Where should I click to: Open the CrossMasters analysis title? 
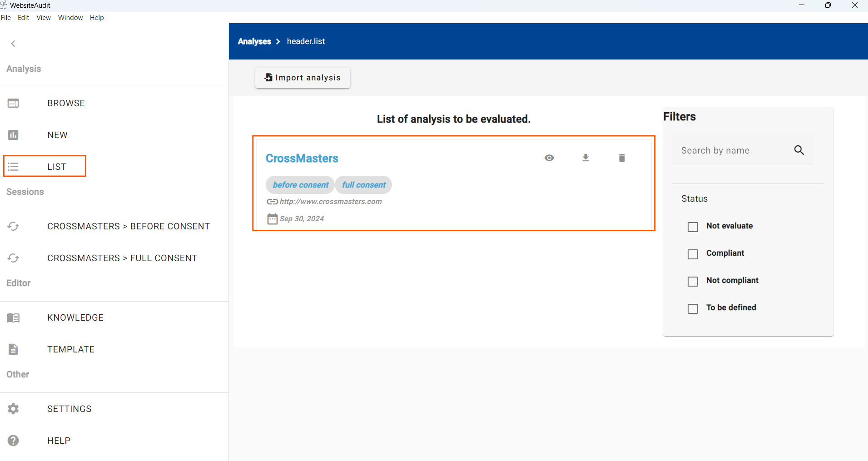pyautogui.click(x=302, y=158)
